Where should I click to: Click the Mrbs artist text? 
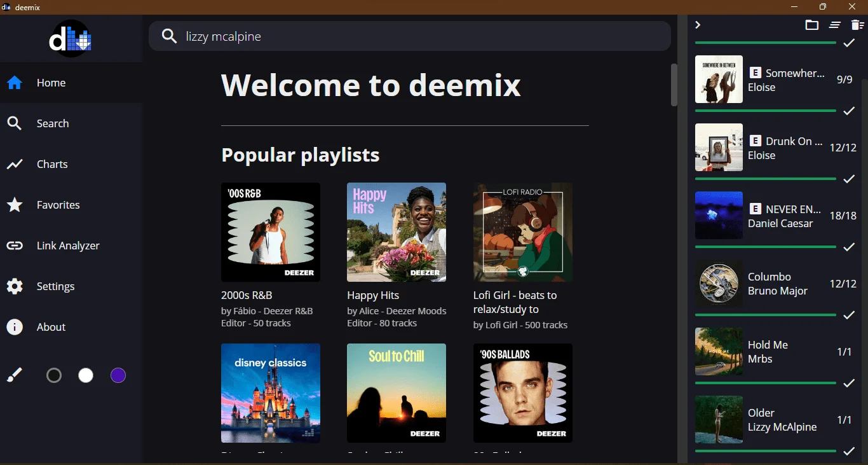pyautogui.click(x=760, y=359)
